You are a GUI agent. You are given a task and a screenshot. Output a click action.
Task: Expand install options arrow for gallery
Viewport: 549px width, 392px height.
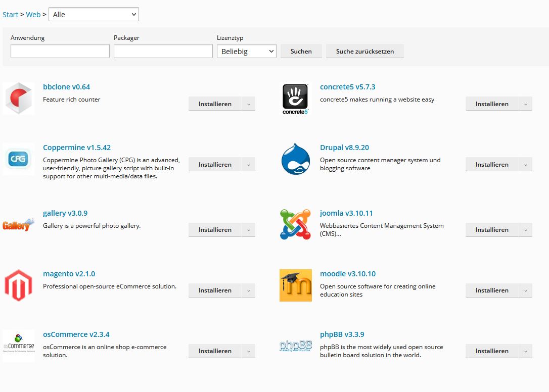[x=249, y=230]
